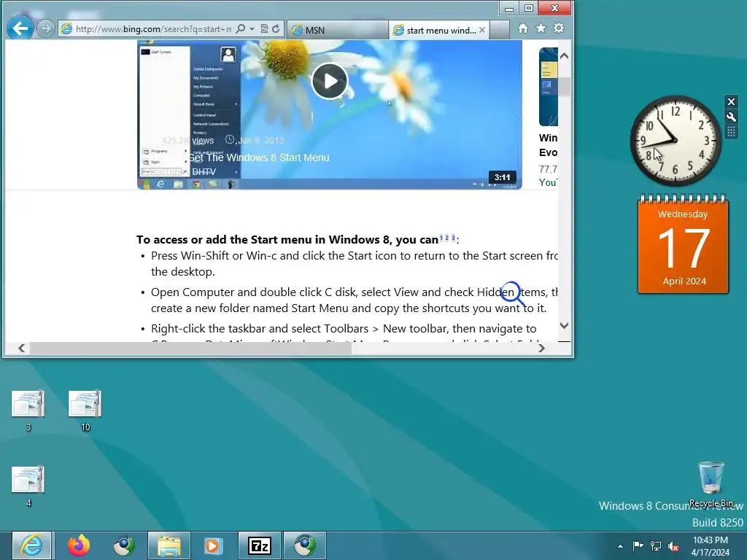This screenshot has height=560, width=747.
Task: Click the horizontal scrollbar thumb
Action: pos(190,348)
